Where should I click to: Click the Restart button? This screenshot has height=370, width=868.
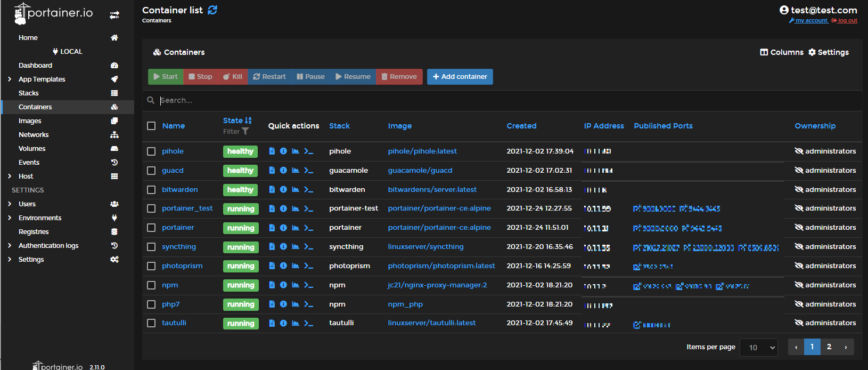(x=269, y=77)
